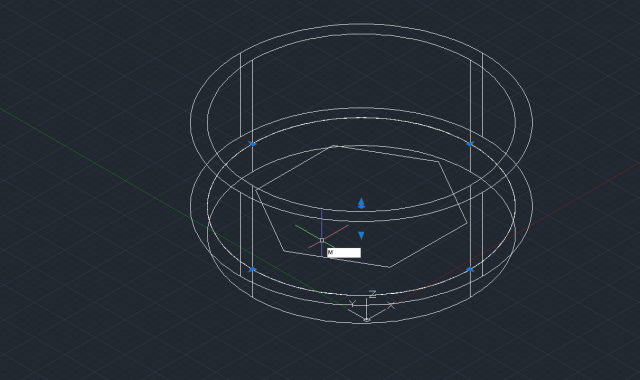Select the upward-pointing height grip with base

click(361, 203)
